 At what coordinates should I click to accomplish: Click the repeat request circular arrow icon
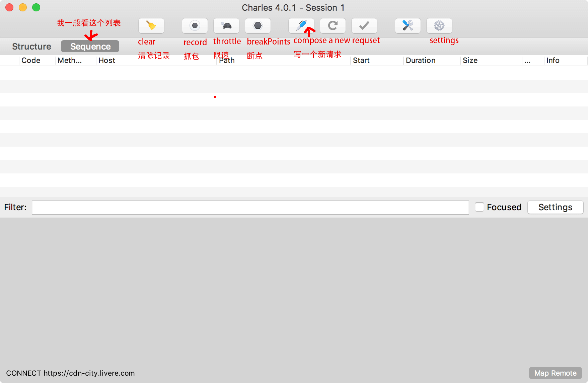pos(333,26)
